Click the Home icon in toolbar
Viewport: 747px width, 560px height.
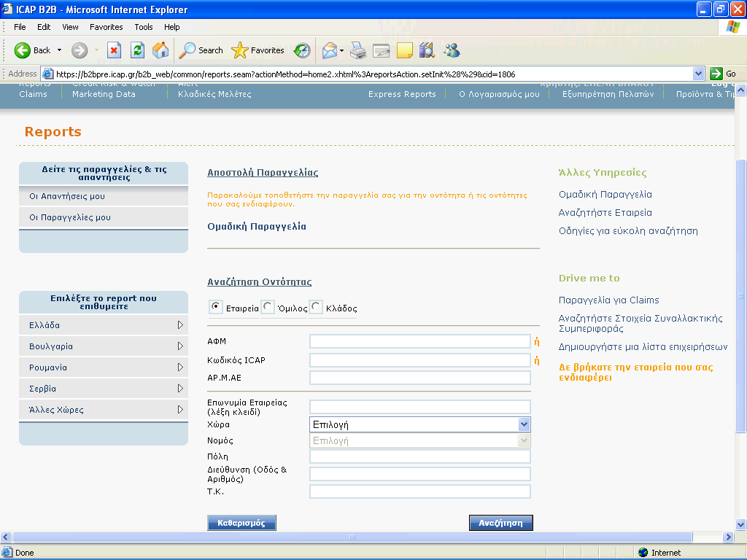[160, 50]
